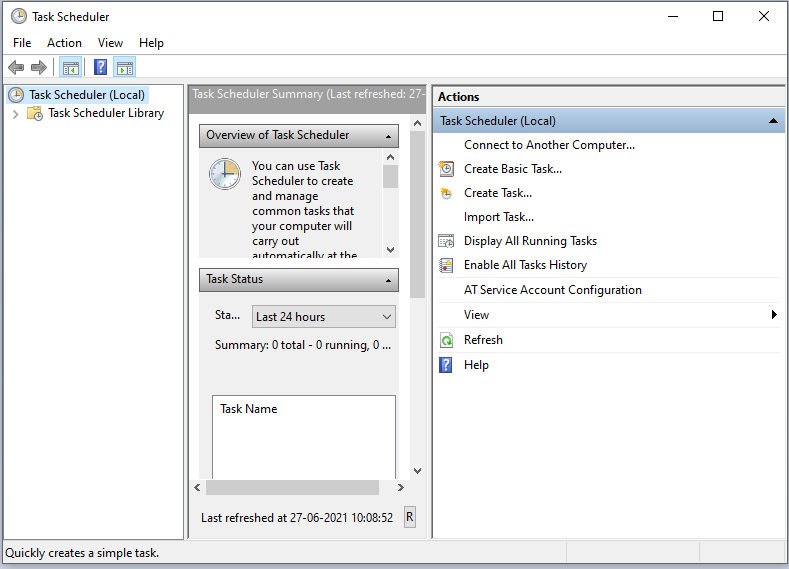The image size is (789, 569).
Task: Click Refresh in the Actions pane
Action: (483, 340)
